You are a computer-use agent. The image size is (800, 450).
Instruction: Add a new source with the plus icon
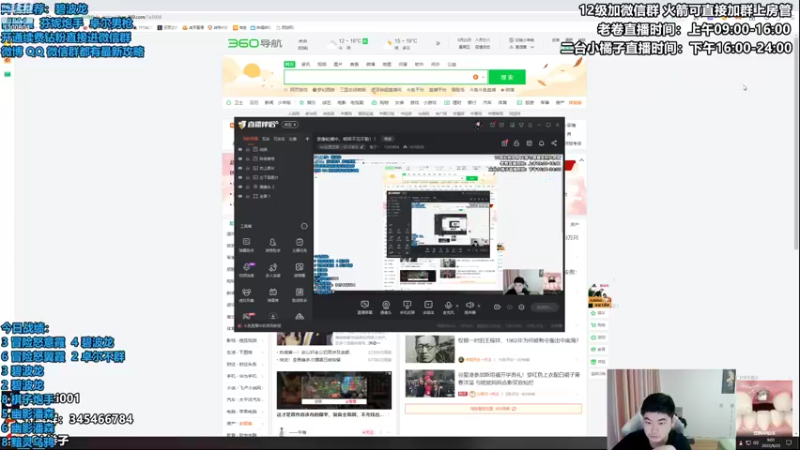click(x=307, y=139)
